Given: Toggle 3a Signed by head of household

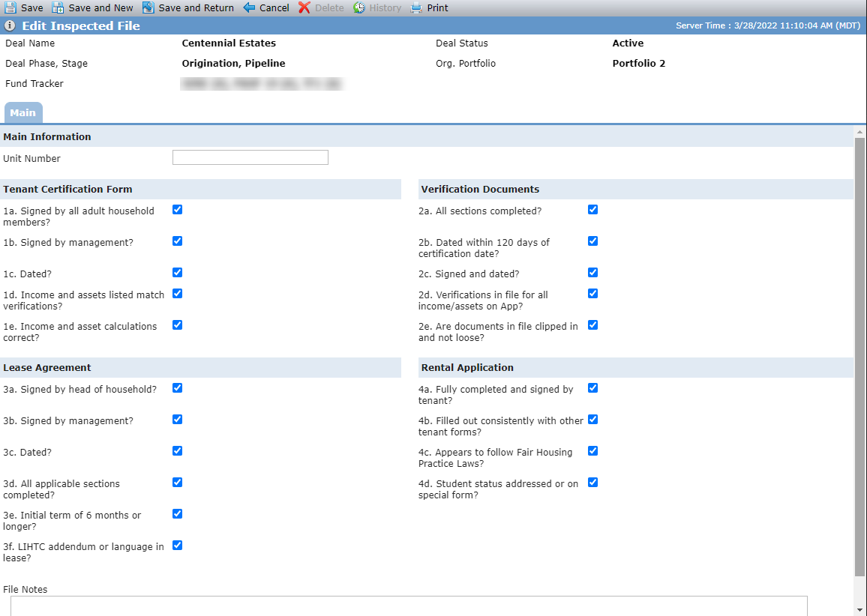Looking at the screenshot, I should tap(177, 388).
